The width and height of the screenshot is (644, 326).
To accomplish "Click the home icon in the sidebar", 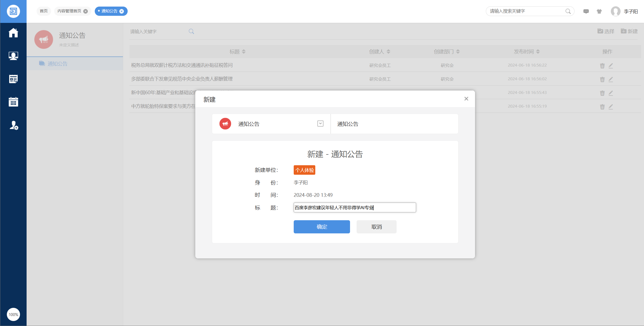I will [13, 33].
